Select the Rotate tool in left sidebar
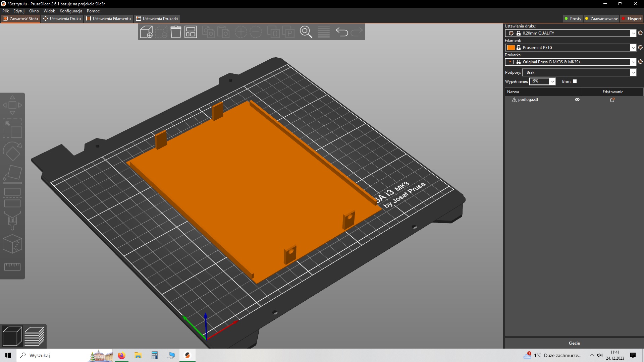The height and width of the screenshot is (362, 644). [12, 151]
